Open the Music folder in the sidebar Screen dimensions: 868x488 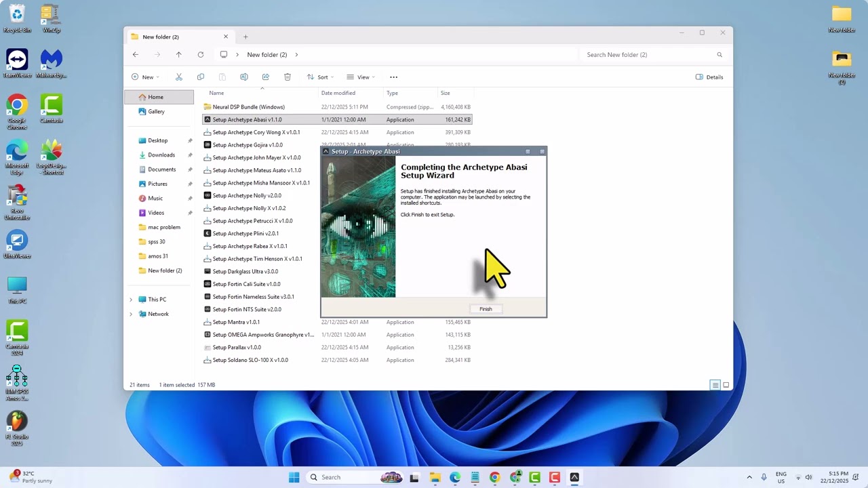pyautogui.click(x=155, y=199)
